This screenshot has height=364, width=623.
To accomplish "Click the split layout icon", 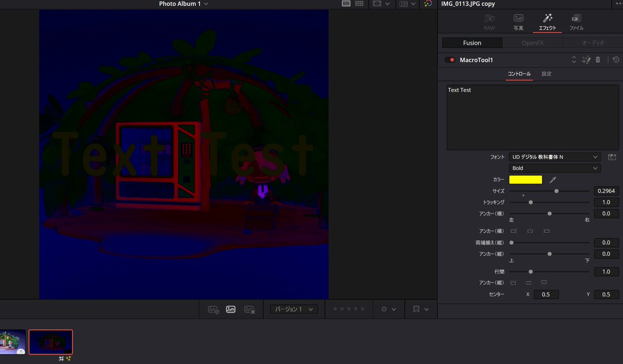I will pyautogui.click(x=404, y=4).
